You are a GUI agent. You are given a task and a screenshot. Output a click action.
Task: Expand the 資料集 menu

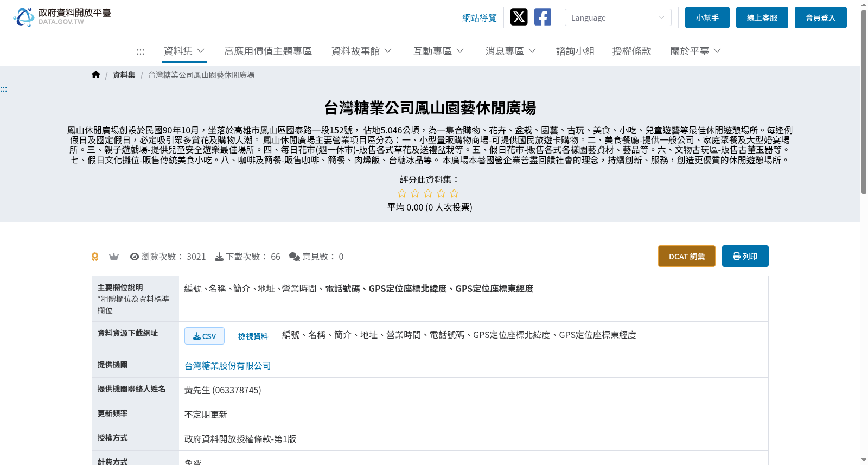point(184,51)
